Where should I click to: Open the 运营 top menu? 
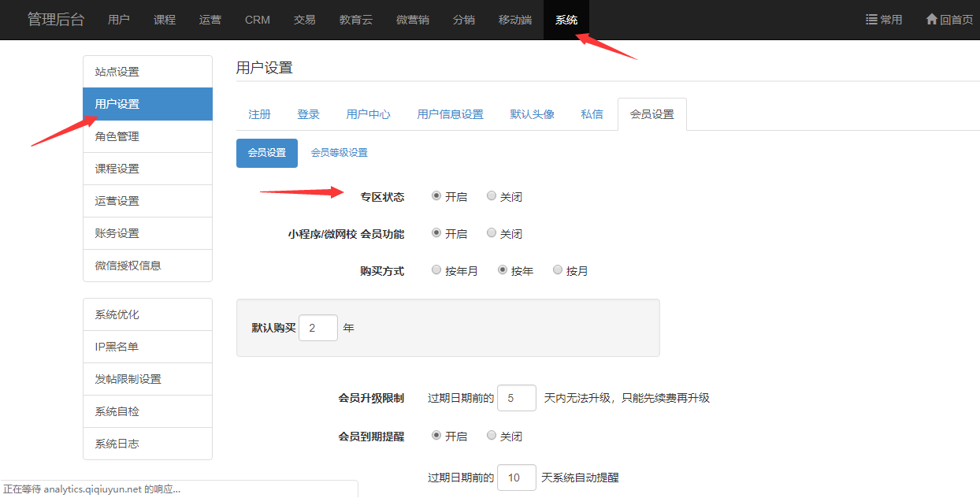[x=210, y=20]
